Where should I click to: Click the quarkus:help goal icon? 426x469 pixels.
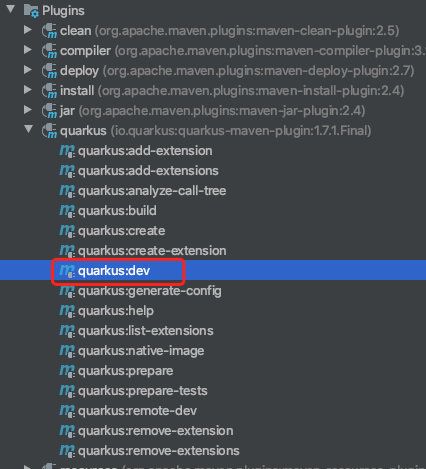coord(67,311)
